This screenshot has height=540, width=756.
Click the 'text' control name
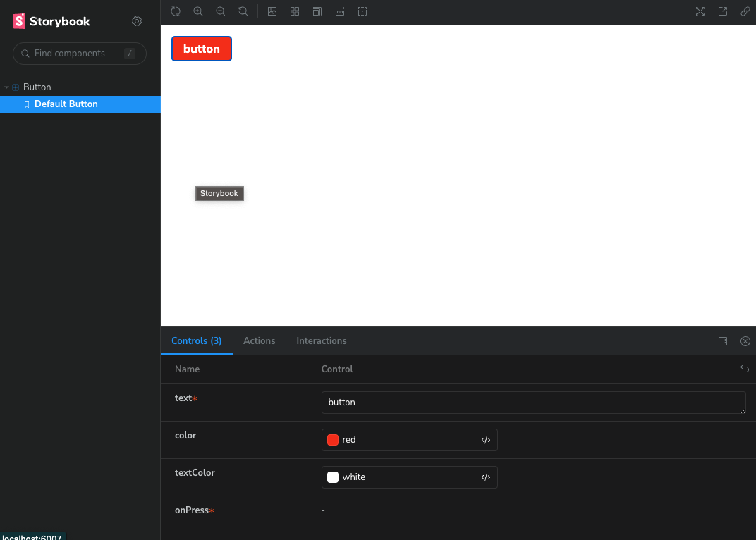tap(183, 398)
